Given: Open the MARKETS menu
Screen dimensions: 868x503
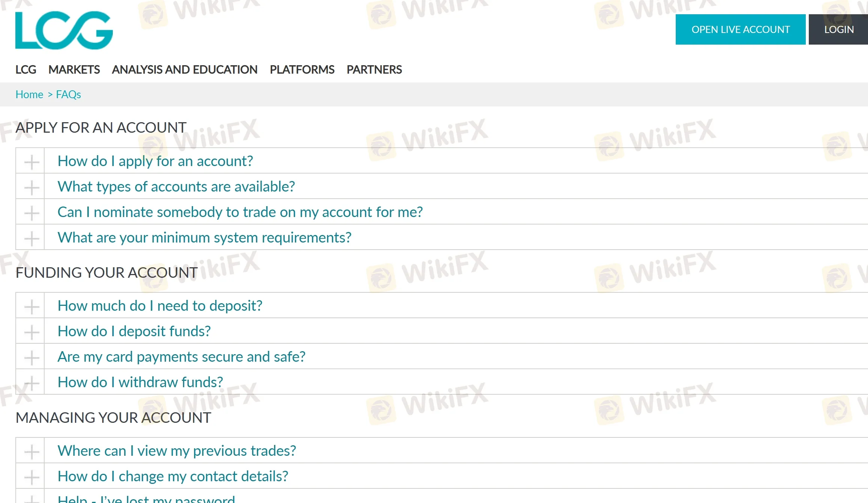Looking at the screenshot, I should (x=74, y=70).
